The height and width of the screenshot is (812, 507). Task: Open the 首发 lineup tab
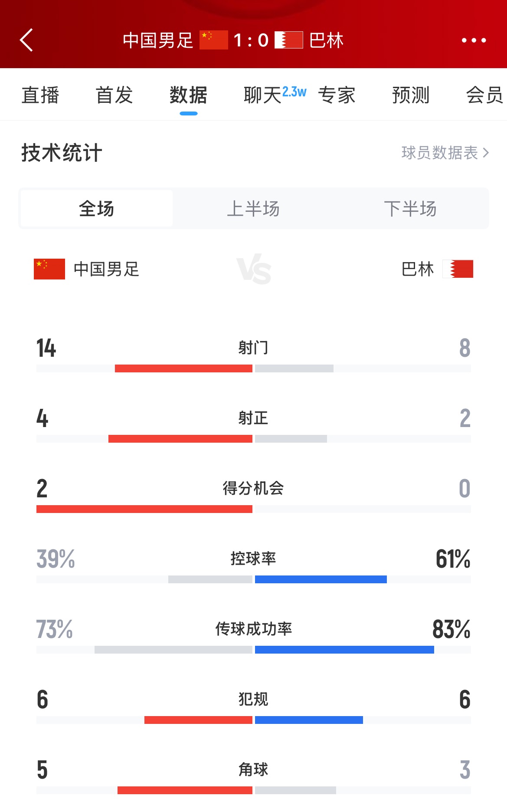(114, 95)
